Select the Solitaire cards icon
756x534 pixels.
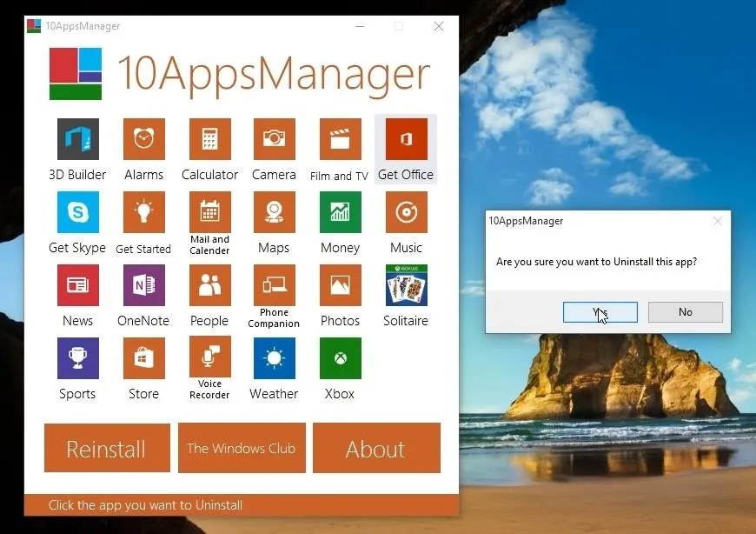tap(406, 285)
